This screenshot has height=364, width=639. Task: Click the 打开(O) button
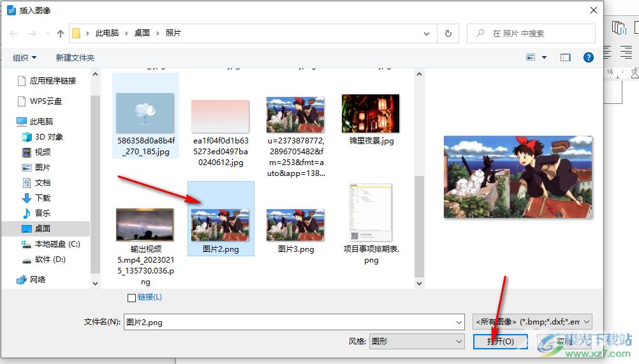tap(501, 341)
